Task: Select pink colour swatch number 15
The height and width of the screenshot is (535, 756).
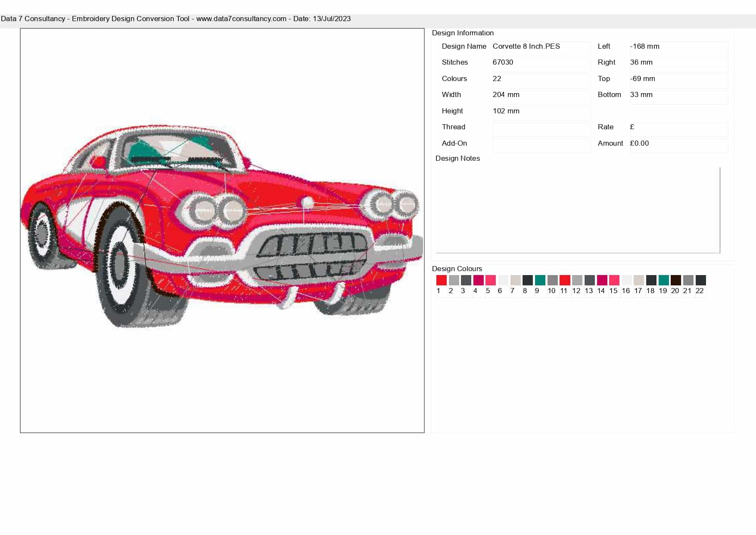Action: coord(614,280)
